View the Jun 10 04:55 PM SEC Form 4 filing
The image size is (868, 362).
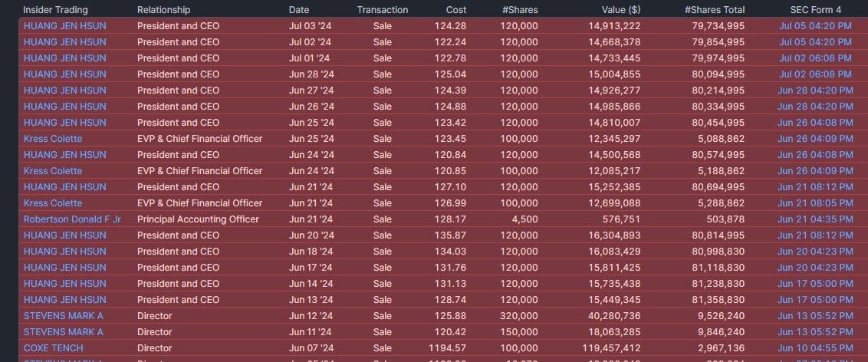coord(814,348)
